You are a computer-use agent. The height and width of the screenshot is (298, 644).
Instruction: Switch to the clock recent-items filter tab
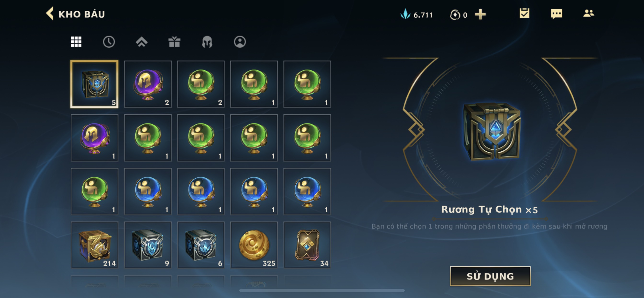pyautogui.click(x=109, y=42)
